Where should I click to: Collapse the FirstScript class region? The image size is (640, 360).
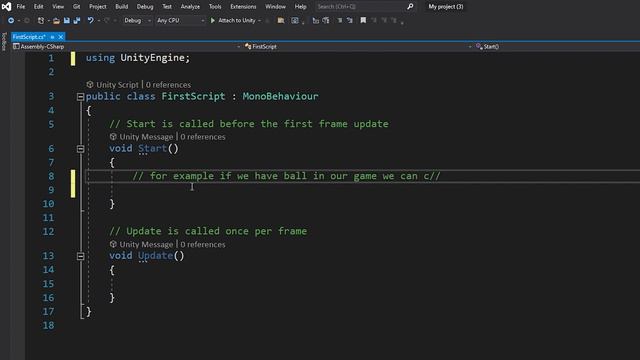tap(80, 97)
